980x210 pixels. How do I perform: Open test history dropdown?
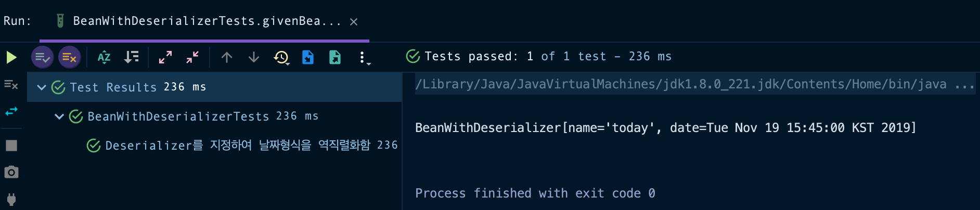click(281, 57)
